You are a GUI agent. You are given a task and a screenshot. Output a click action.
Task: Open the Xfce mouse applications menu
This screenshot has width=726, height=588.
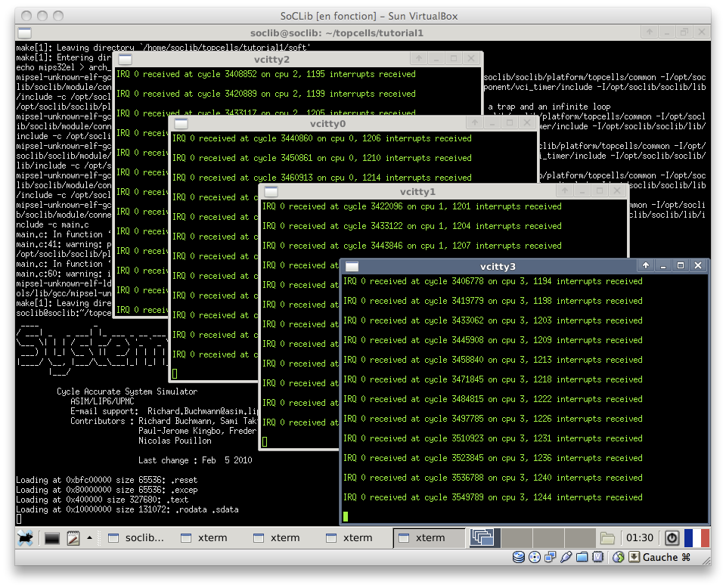[26, 537]
